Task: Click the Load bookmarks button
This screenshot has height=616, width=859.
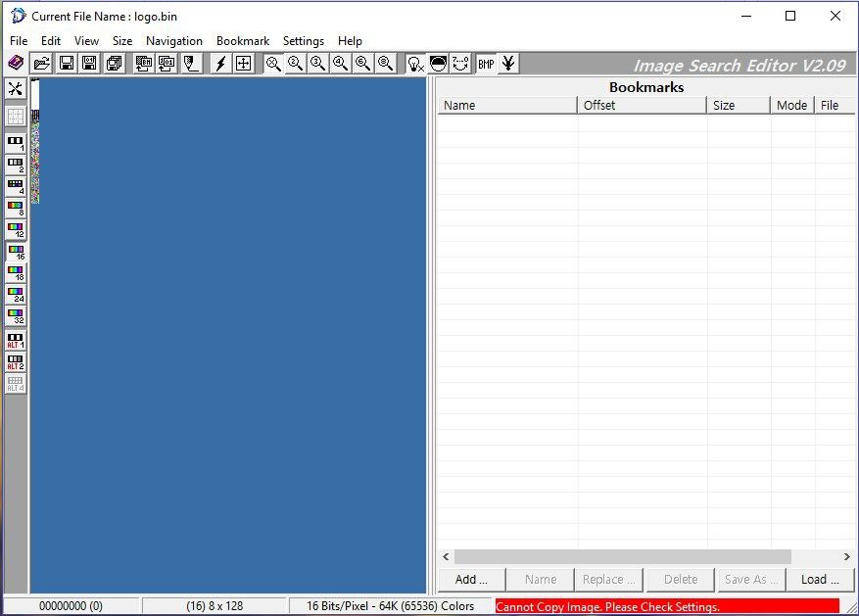Action: coord(820,580)
